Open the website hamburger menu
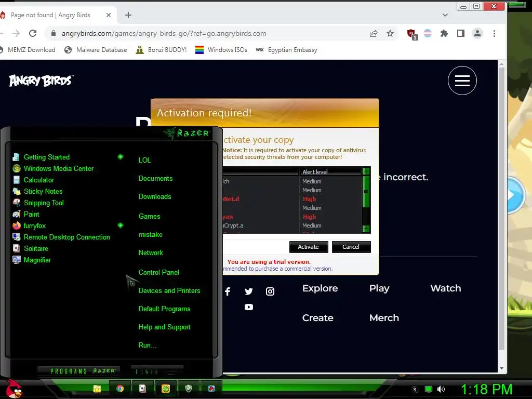 tap(462, 81)
